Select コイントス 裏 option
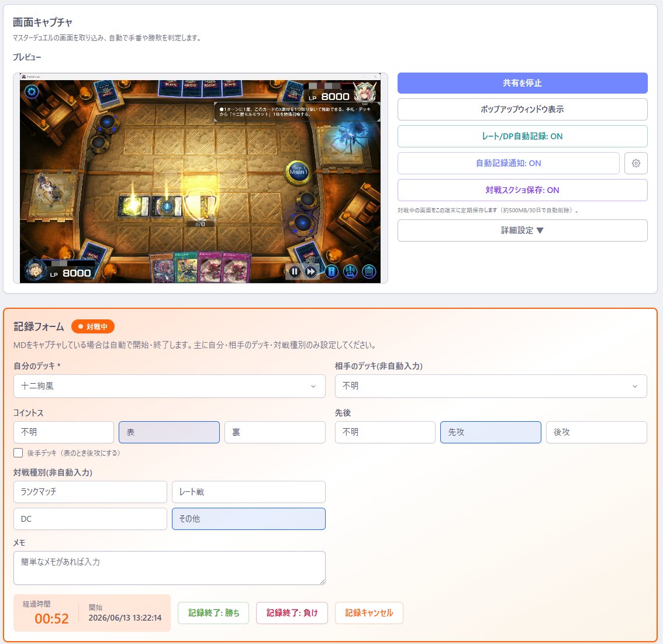Screen dimensions: 663x644 (275, 432)
